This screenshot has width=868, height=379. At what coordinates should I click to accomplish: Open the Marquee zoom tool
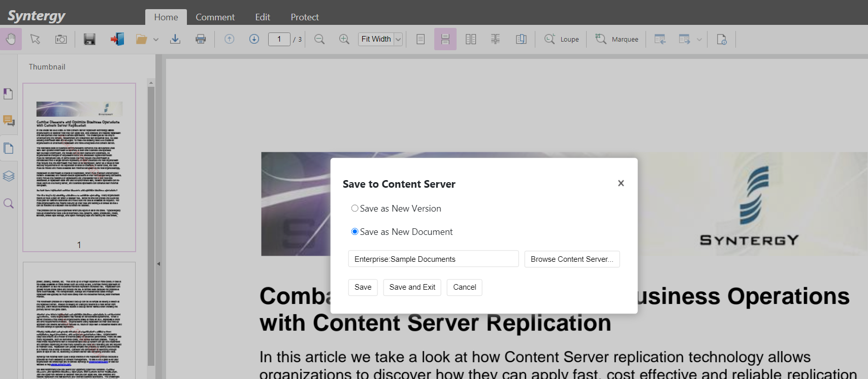tap(617, 39)
